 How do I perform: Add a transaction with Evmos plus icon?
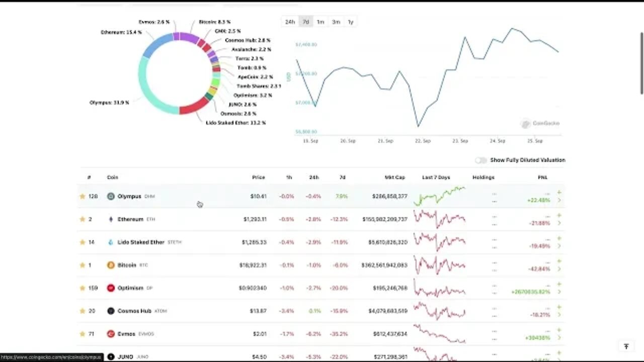[559, 330]
